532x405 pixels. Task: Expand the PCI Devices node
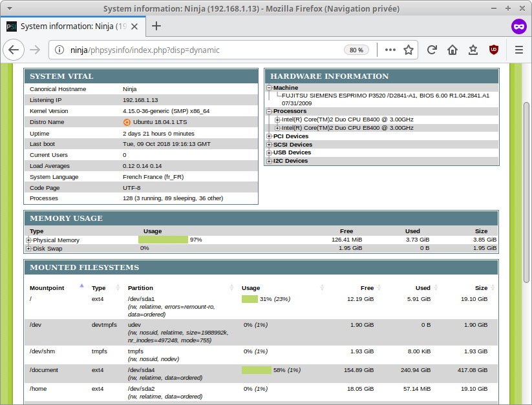pos(269,136)
